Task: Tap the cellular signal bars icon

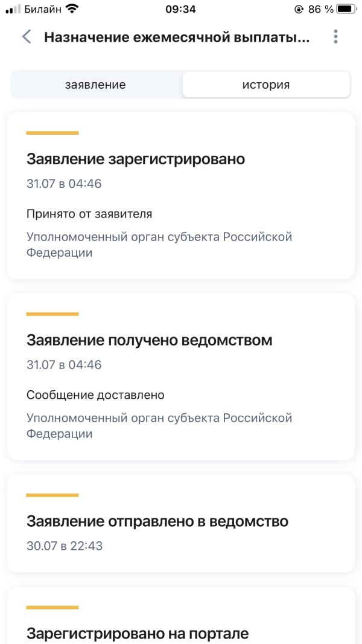Action: tap(13, 9)
